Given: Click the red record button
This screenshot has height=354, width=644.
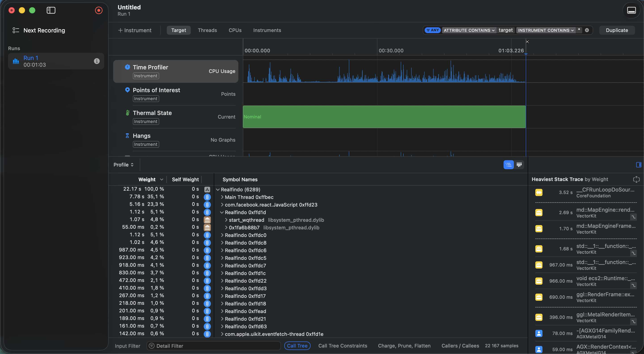Looking at the screenshot, I should pos(98,10).
